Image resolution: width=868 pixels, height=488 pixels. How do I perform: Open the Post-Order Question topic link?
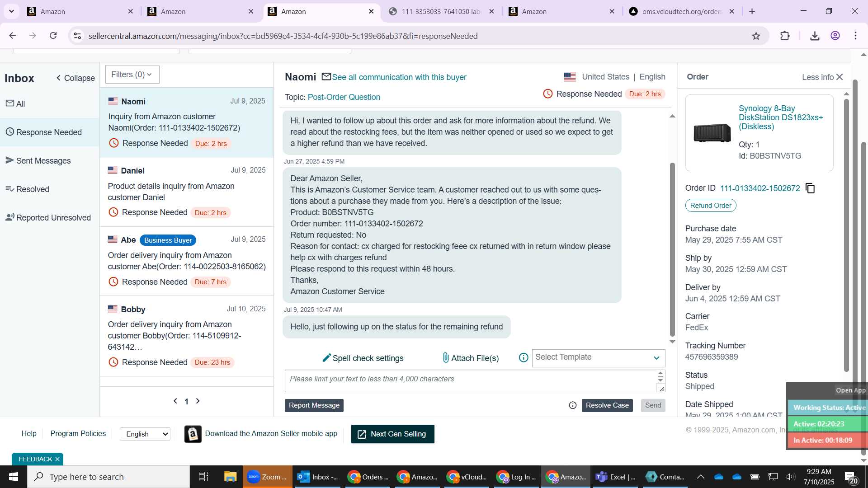[x=344, y=97]
